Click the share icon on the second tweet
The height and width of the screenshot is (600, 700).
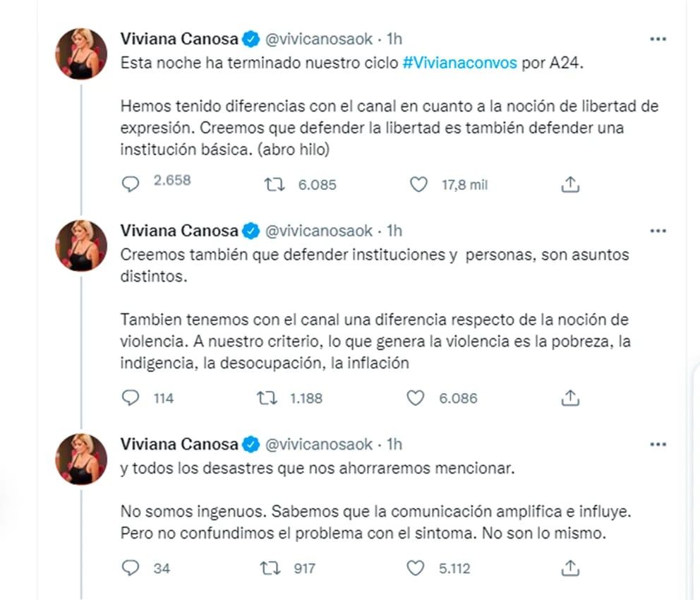(x=569, y=398)
